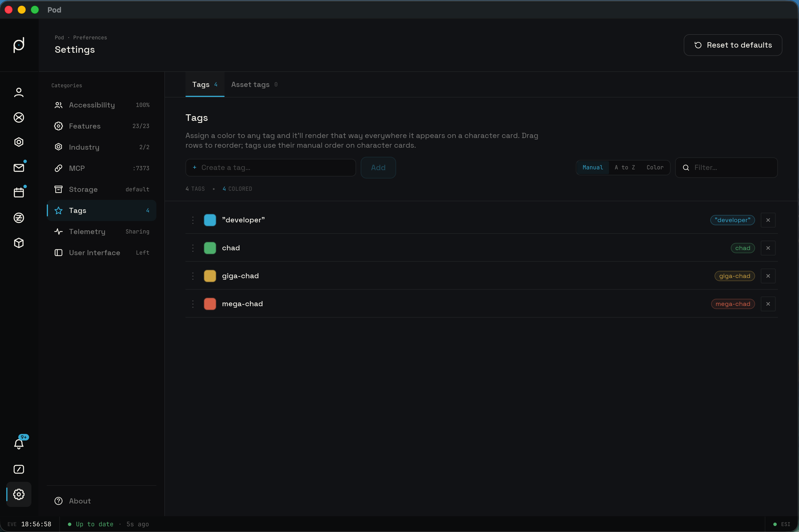The width and height of the screenshot is (799, 532).
Task: Click the Features gear icon
Action: click(58, 126)
